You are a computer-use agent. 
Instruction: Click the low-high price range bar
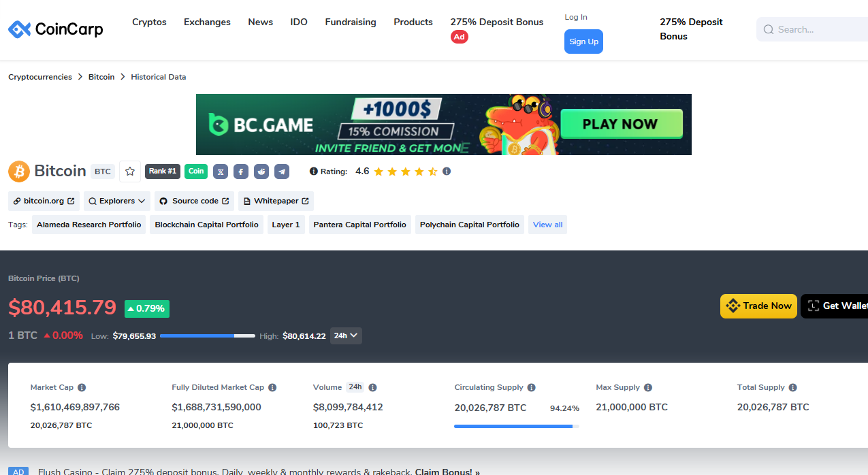(x=208, y=335)
